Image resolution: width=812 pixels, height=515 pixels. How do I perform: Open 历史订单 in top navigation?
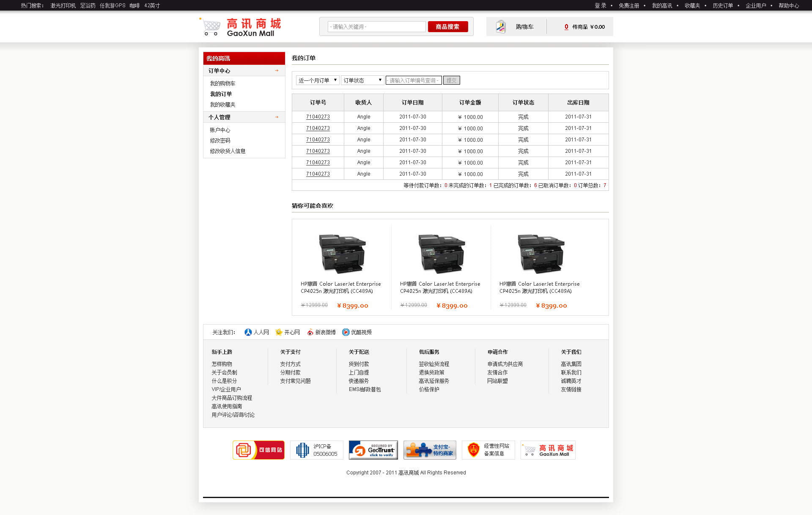click(x=722, y=6)
